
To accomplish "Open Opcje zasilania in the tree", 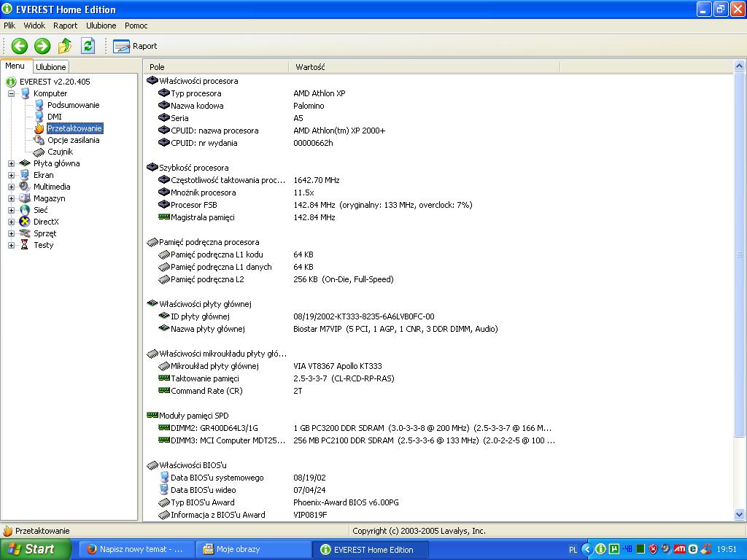I will [x=73, y=140].
